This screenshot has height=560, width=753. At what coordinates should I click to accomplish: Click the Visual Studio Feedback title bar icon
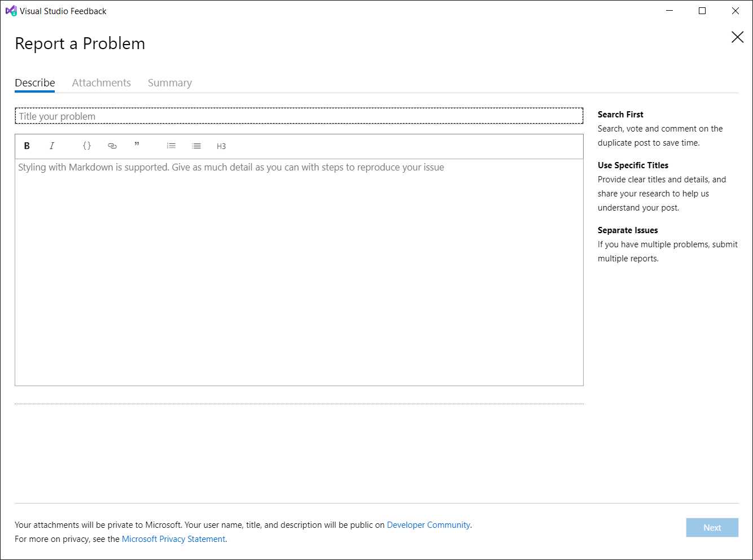point(11,10)
